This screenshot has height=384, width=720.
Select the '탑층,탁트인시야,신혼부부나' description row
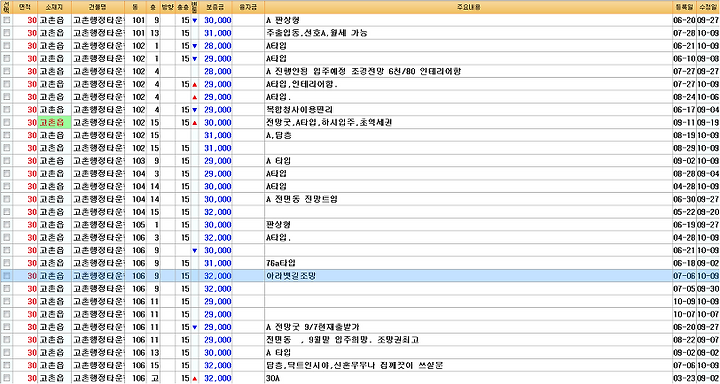(x=354, y=366)
